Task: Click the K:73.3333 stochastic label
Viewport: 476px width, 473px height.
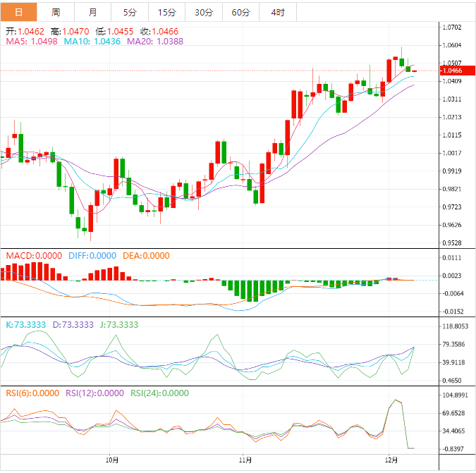Action: (x=26, y=325)
